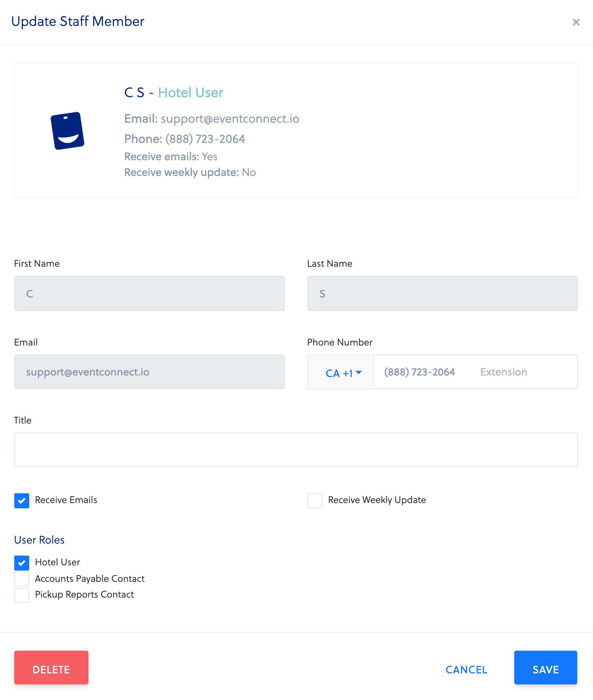Image resolution: width=593 pixels, height=700 pixels.
Task: Click the blue staff avatar logo
Action: [67, 131]
